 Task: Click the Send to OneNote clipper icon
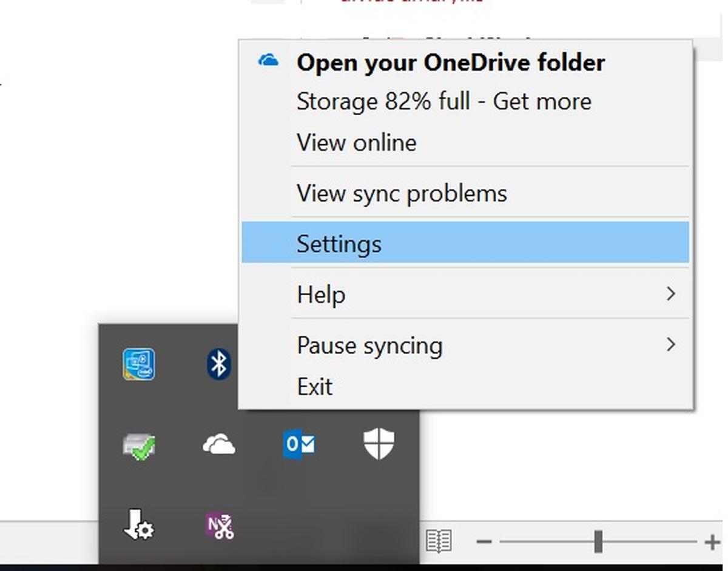click(x=218, y=526)
